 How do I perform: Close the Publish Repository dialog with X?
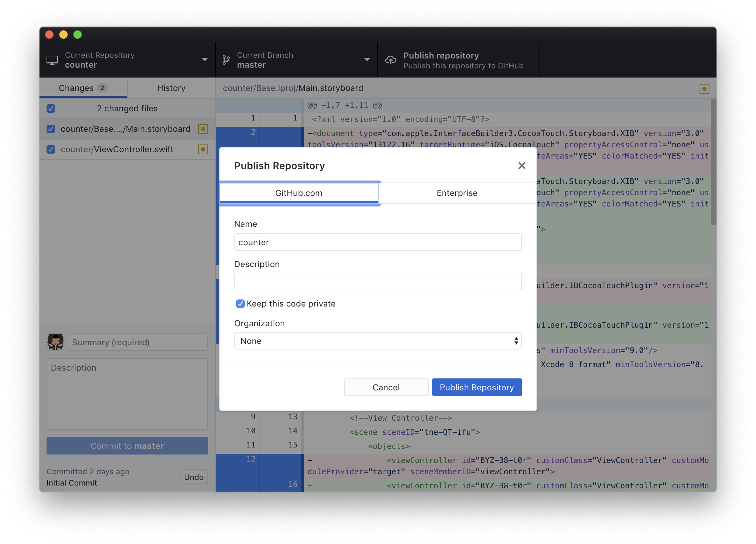[522, 166]
